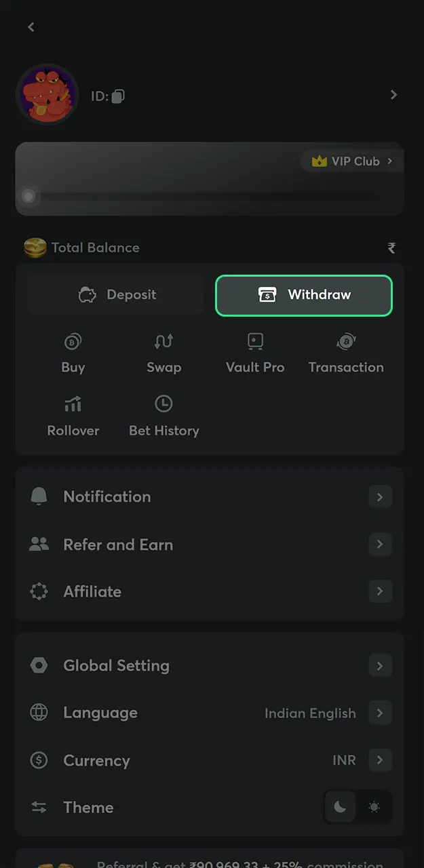Expand the Language selection chevron

pyautogui.click(x=380, y=713)
